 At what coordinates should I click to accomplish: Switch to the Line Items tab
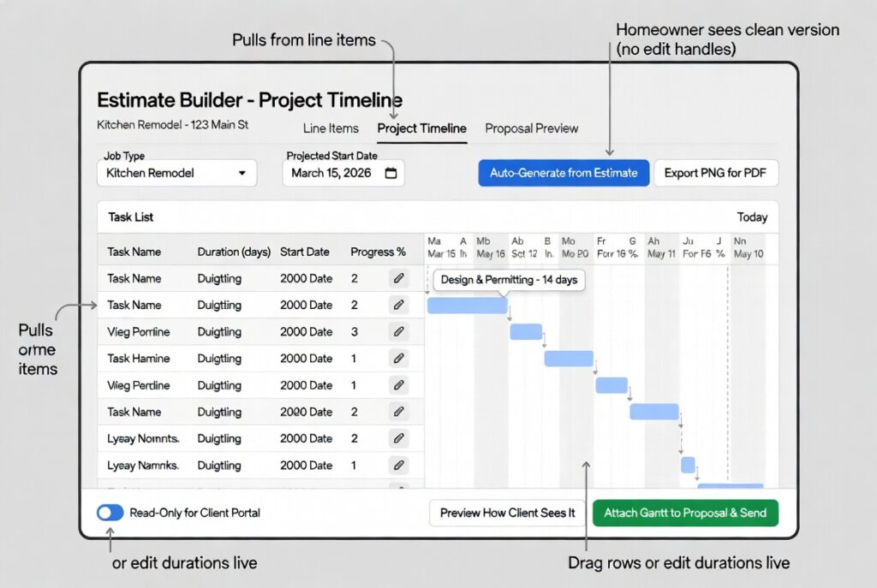point(330,128)
